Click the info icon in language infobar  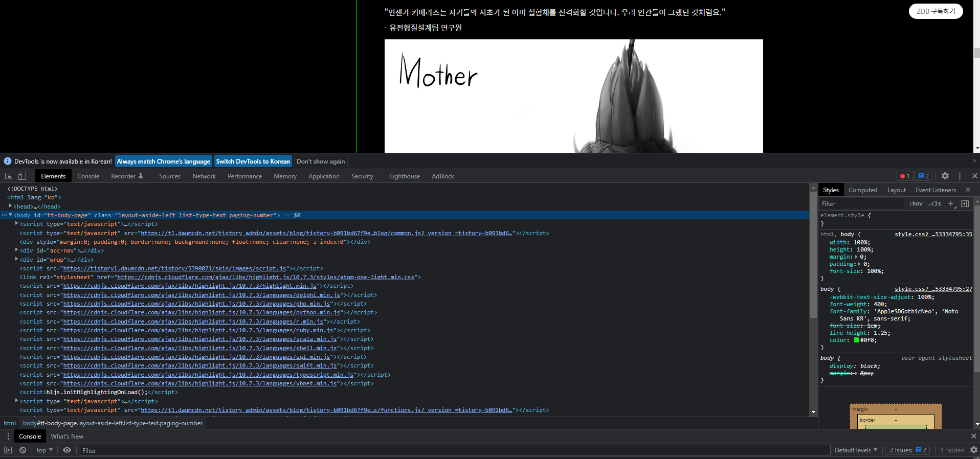click(x=8, y=161)
